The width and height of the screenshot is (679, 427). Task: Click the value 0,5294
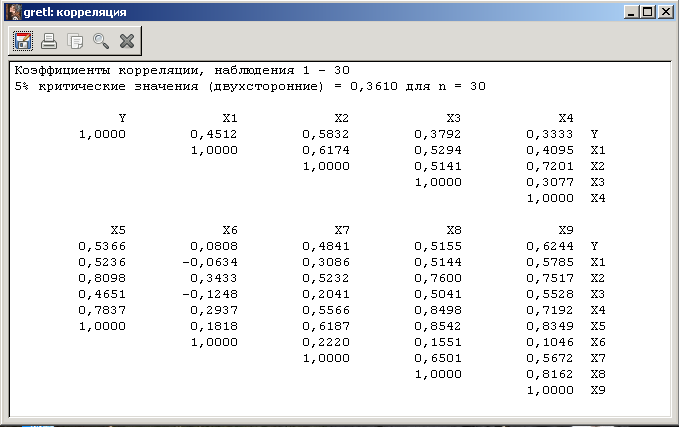(x=438, y=150)
